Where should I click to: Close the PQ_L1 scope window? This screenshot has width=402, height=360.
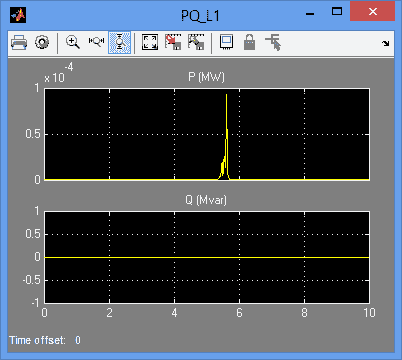(373, 11)
